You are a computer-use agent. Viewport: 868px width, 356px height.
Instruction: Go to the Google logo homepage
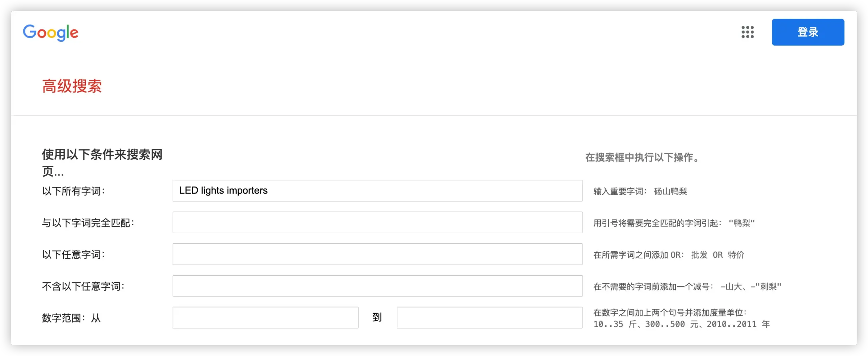click(x=51, y=33)
